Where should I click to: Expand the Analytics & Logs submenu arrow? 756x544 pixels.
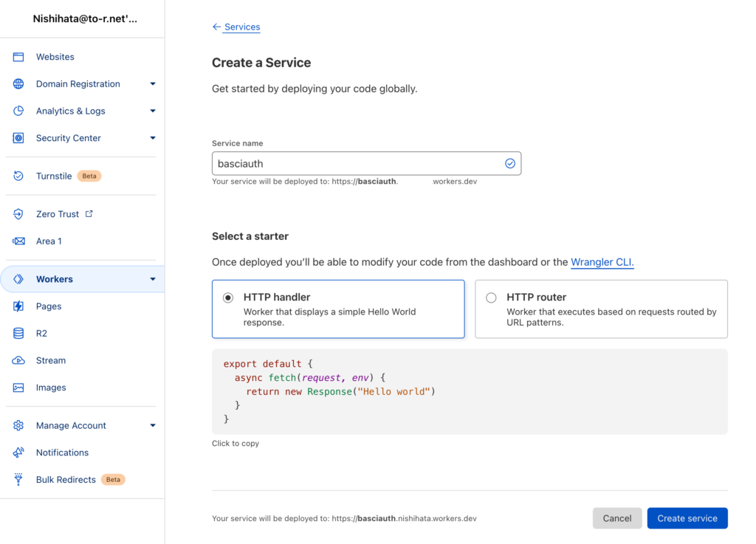click(153, 111)
